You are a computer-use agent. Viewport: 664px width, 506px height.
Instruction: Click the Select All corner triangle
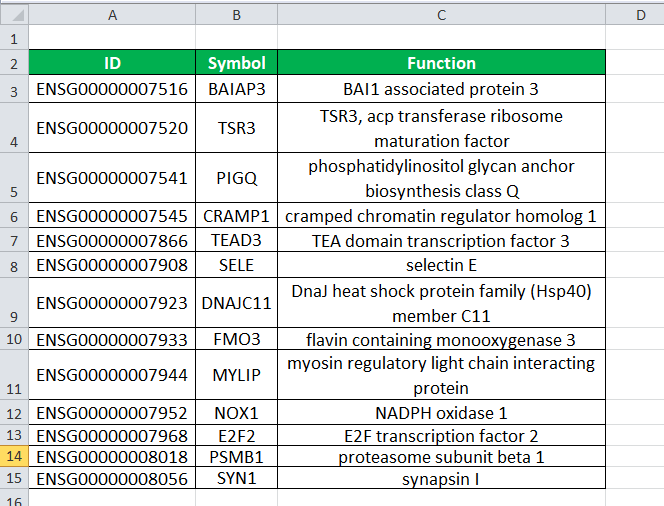click(x=14, y=15)
